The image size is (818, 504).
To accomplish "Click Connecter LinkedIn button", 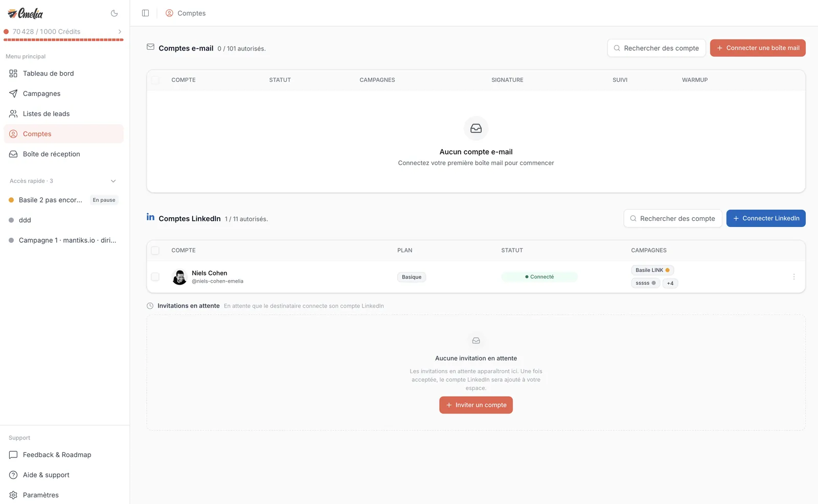I will 766,218.
